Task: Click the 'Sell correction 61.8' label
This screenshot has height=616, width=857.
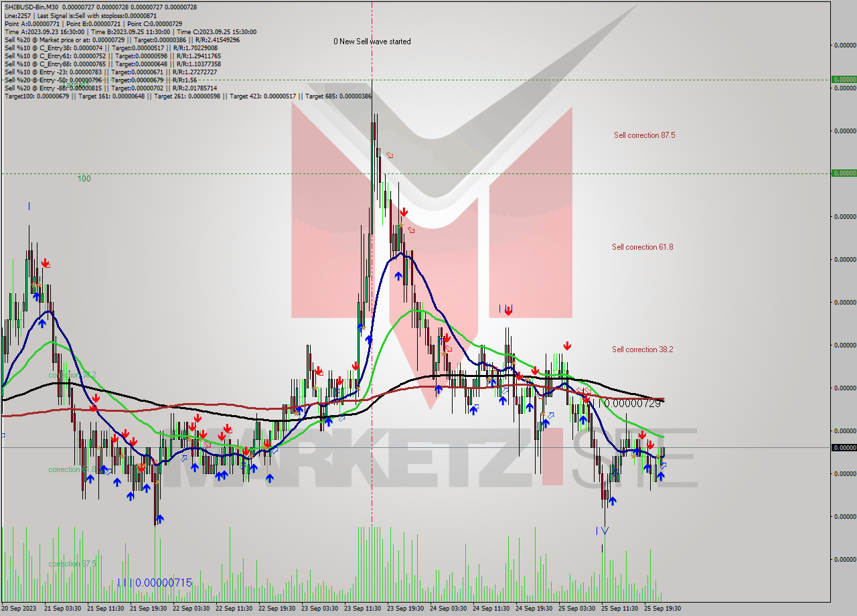Action: (642, 247)
